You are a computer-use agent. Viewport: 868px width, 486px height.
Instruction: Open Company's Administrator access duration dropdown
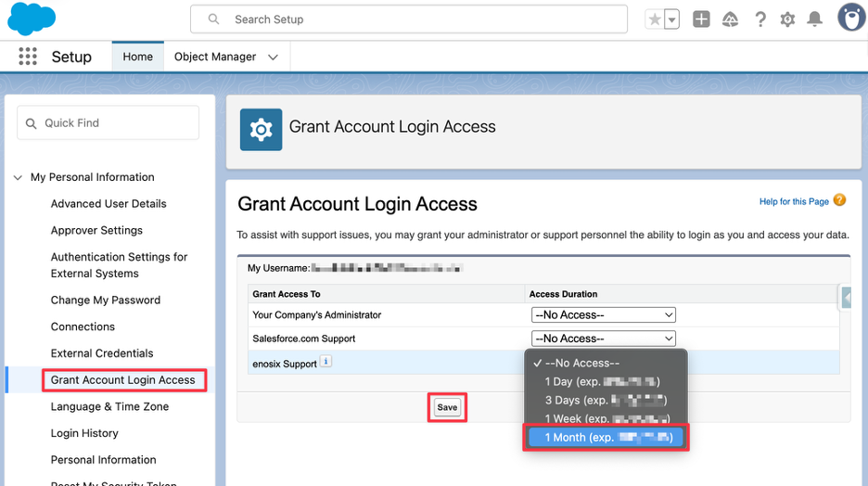point(604,315)
